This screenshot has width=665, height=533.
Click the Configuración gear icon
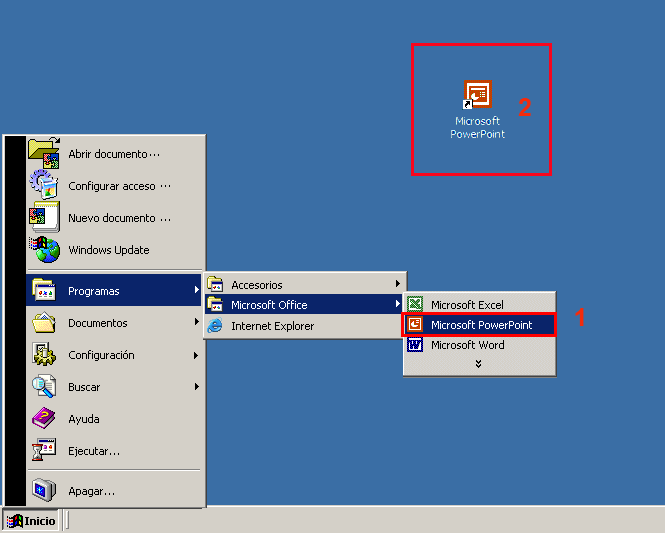pyautogui.click(x=44, y=354)
